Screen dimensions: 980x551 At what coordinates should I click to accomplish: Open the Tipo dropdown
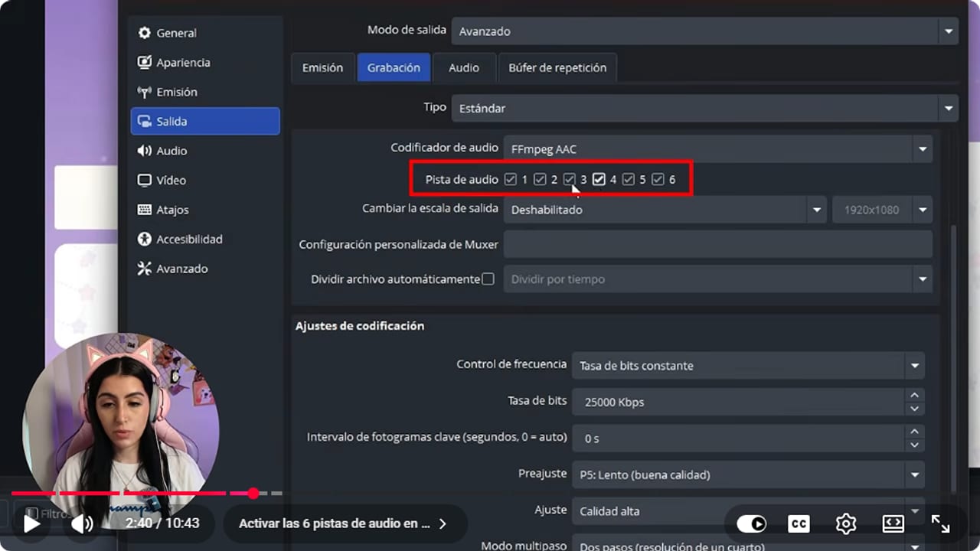[x=704, y=109]
